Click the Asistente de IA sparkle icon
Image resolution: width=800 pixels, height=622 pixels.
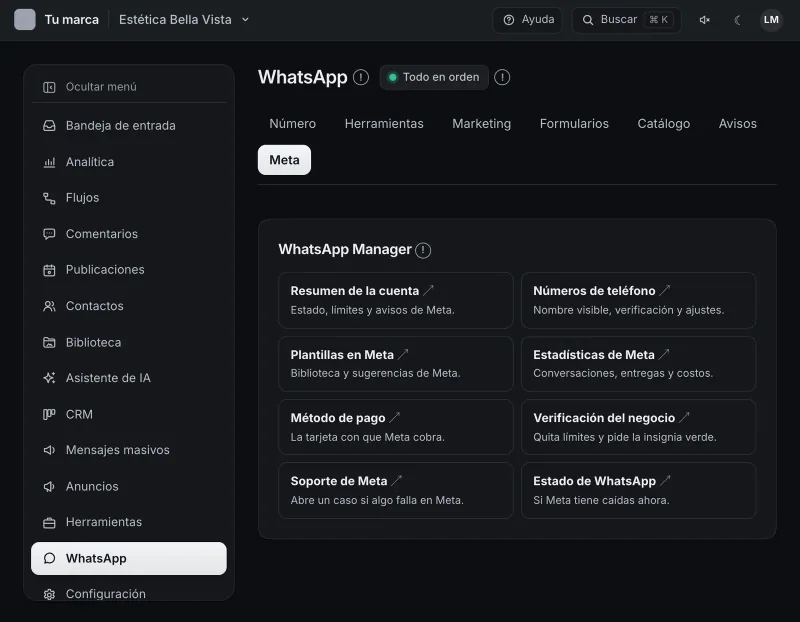49,378
